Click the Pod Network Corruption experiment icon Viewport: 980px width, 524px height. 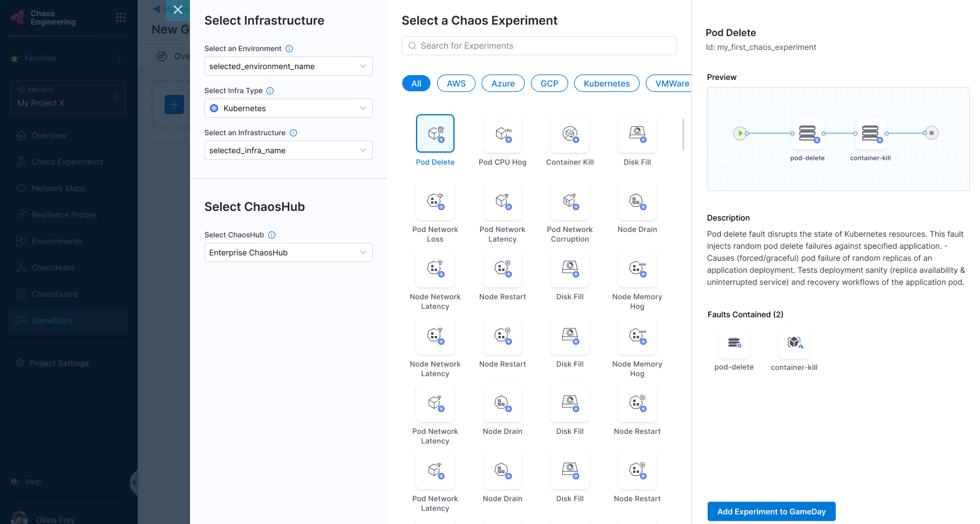570,201
